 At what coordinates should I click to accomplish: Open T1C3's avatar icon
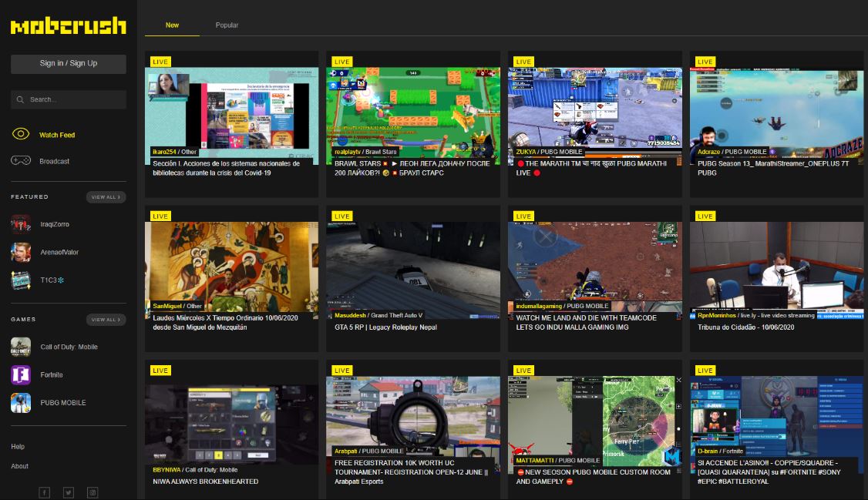[21, 280]
